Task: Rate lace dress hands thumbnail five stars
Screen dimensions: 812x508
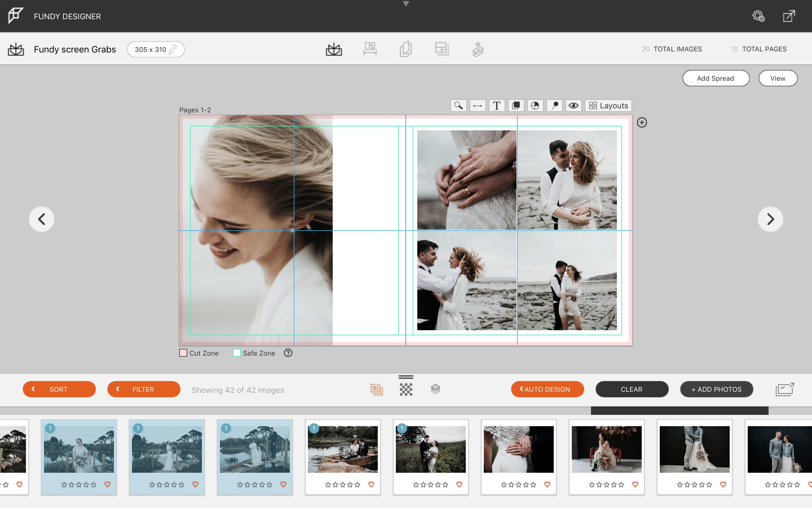Action: click(x=533, y=485)
